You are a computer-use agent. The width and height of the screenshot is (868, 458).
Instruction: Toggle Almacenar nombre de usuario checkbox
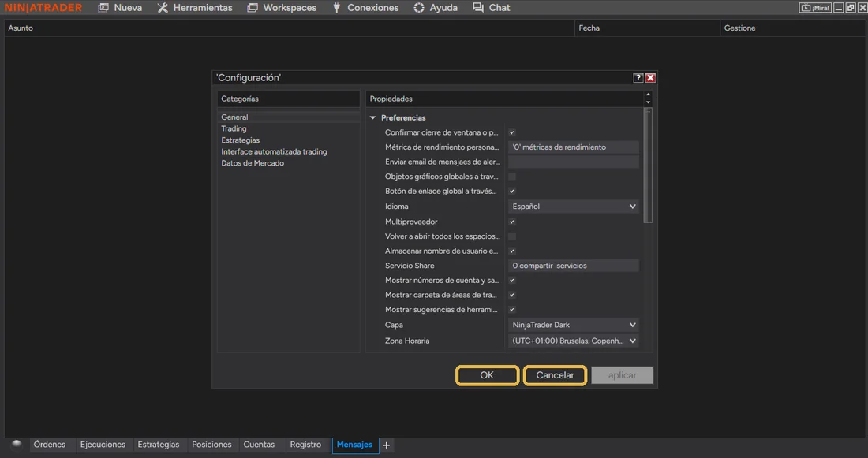512,251
